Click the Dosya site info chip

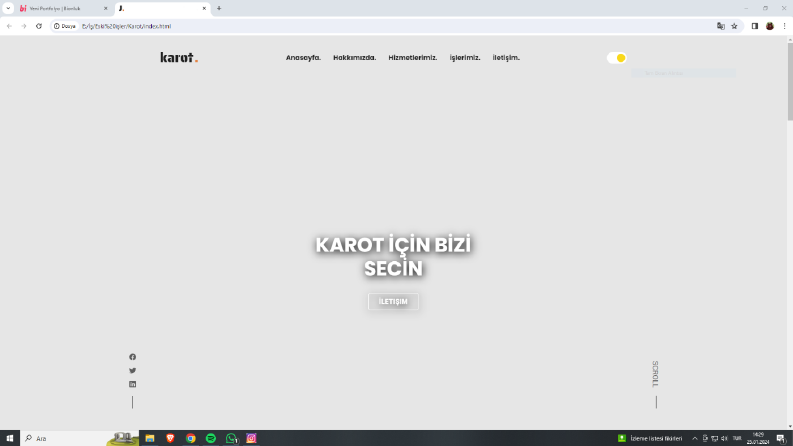[65, 26]
